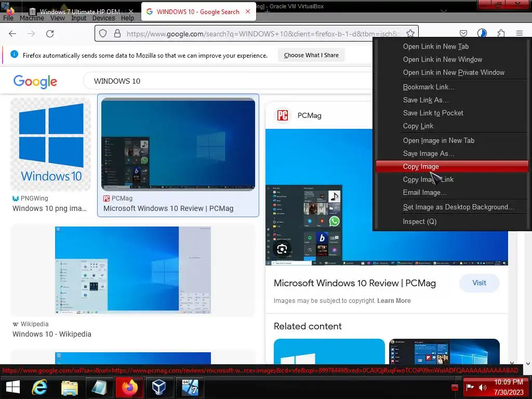Select Inspect (Q) from context menu
532x399 pixels.
419,221
